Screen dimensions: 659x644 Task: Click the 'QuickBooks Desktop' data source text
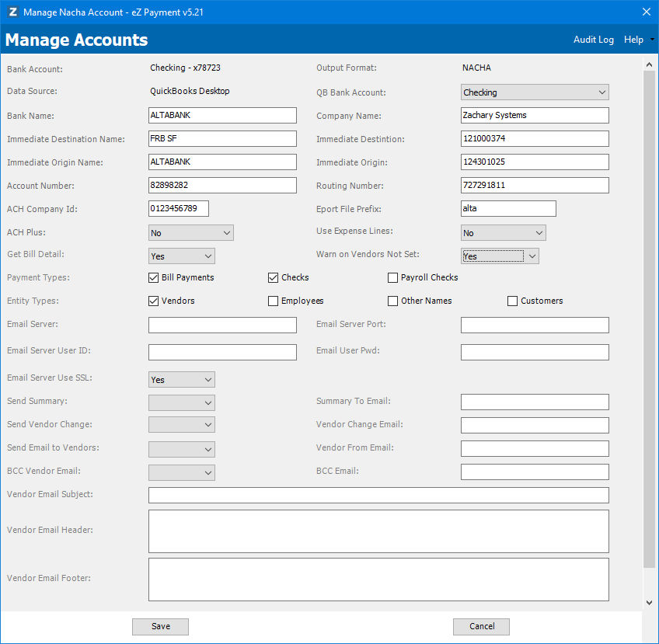[190, 91]
